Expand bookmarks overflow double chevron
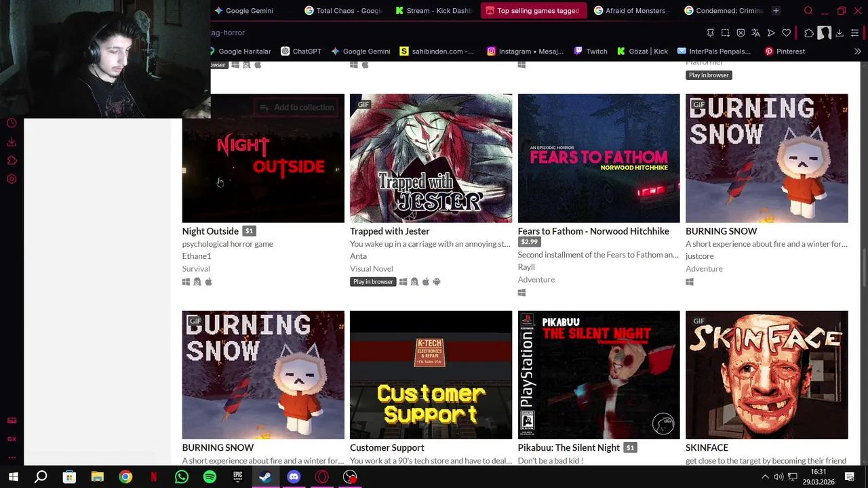The width and height of the screenshot is (868, 488). click(857, 52)
